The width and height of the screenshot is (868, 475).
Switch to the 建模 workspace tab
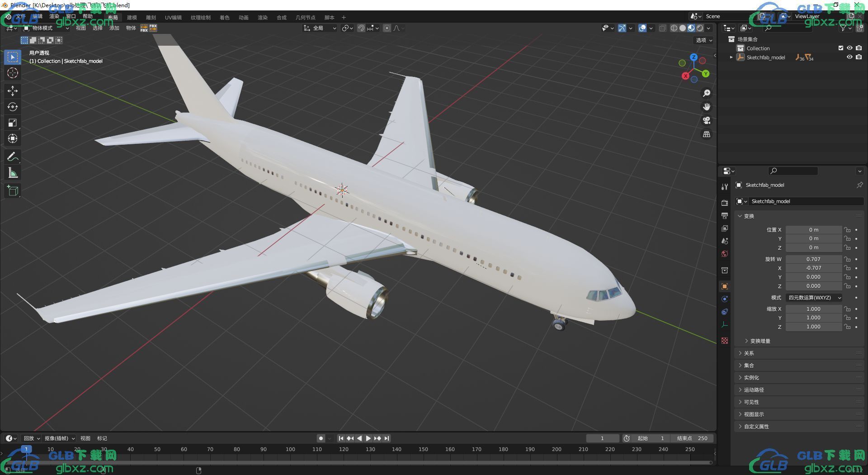pyautogui.click(x=132, y=18)
